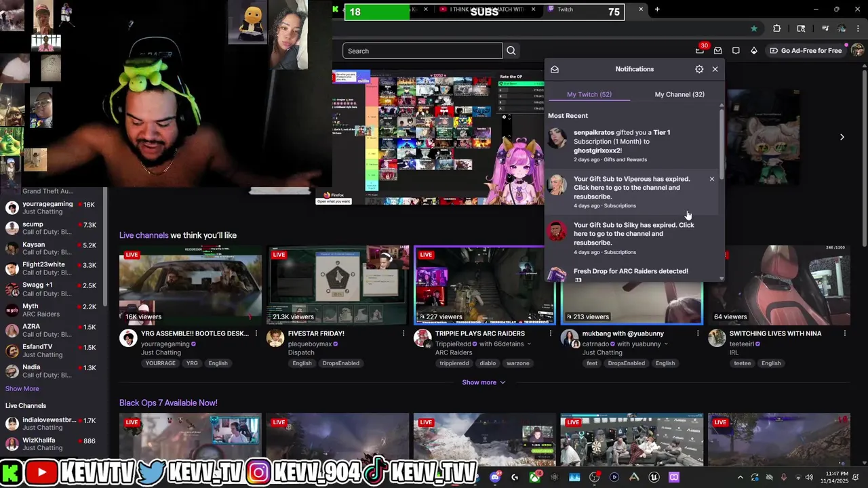Close the Notifications panel
This screenshot has height=488, width=868.
click(715, 69)
